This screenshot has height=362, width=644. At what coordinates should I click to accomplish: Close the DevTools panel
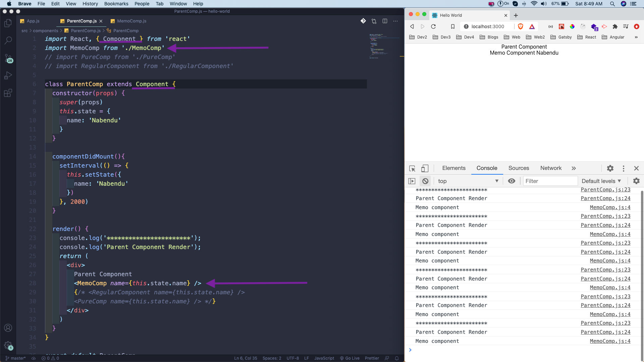(x=636, y=168)
